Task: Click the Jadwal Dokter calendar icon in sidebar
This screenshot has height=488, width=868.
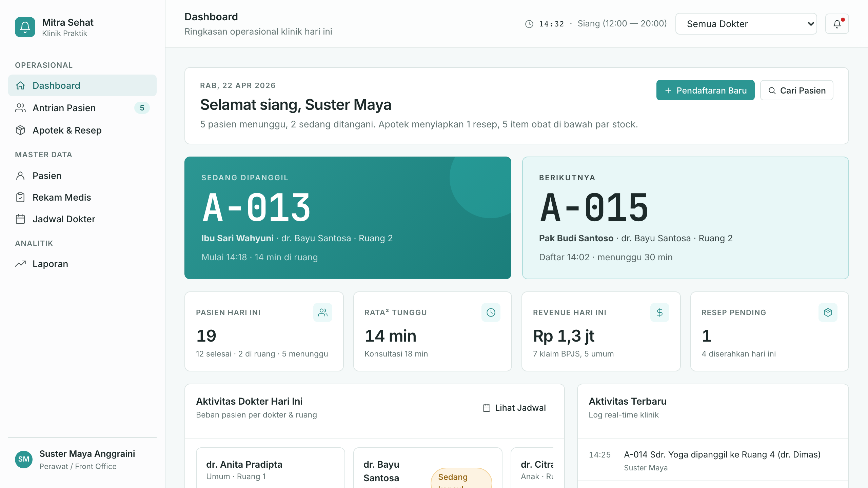Action: pos(20,219)
